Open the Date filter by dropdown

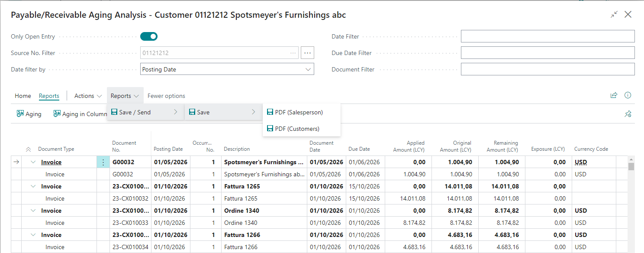point(227,69)
